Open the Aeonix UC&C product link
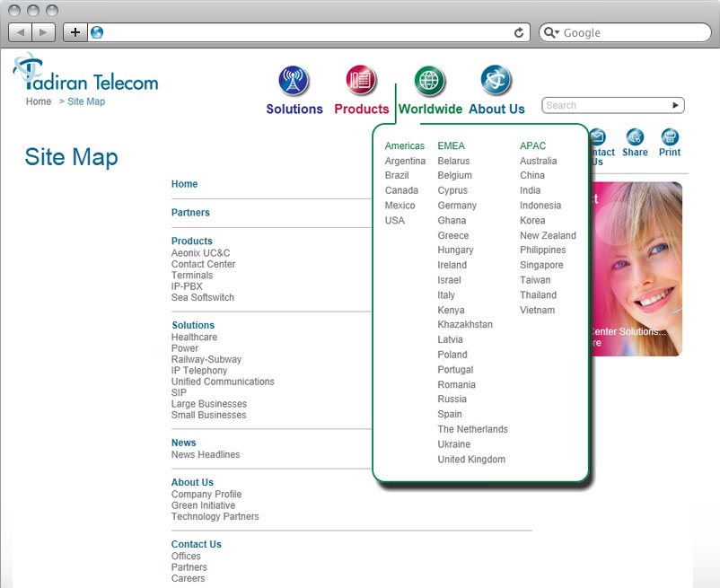 coord(200,253)
